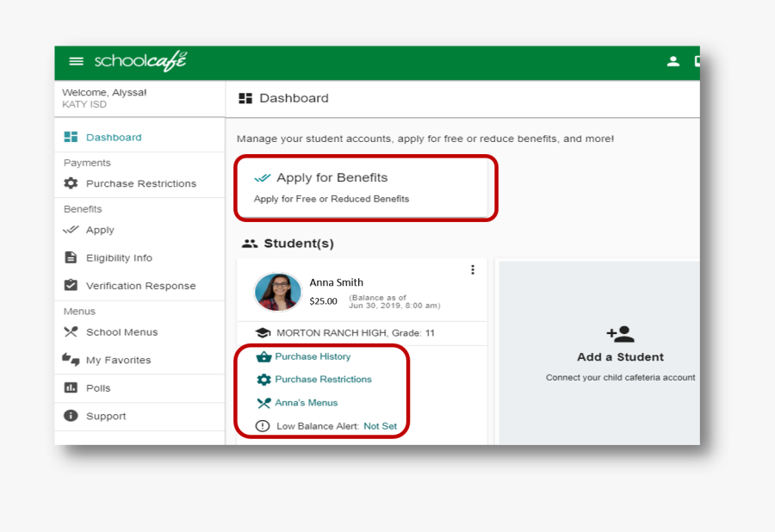Click the SchoolCafé logo

coord(140,61)
